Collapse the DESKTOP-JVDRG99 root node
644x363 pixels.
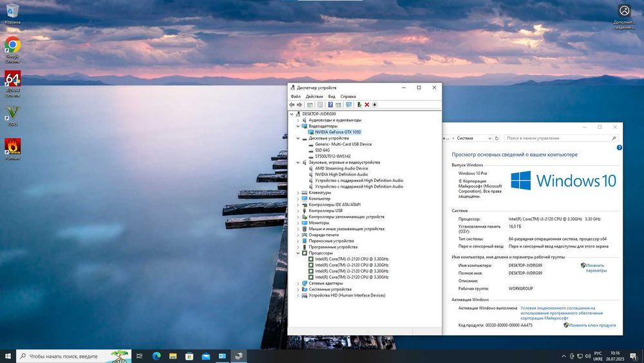[x=292, y=114]
